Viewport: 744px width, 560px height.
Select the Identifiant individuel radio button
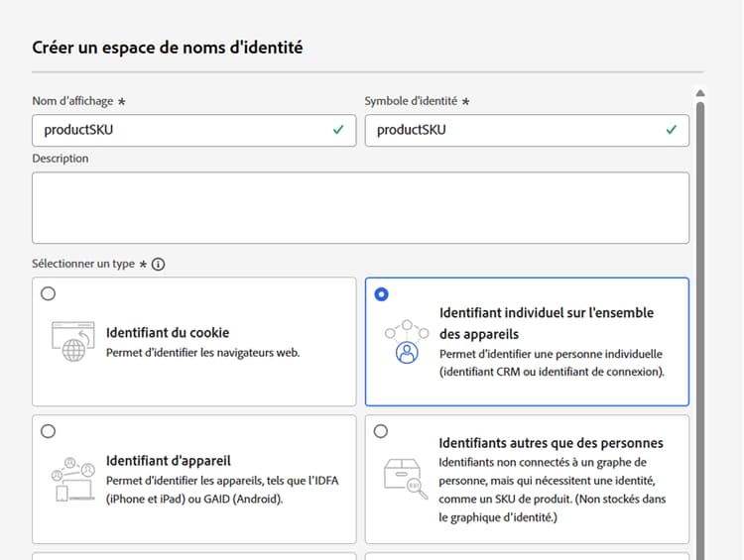382,294
